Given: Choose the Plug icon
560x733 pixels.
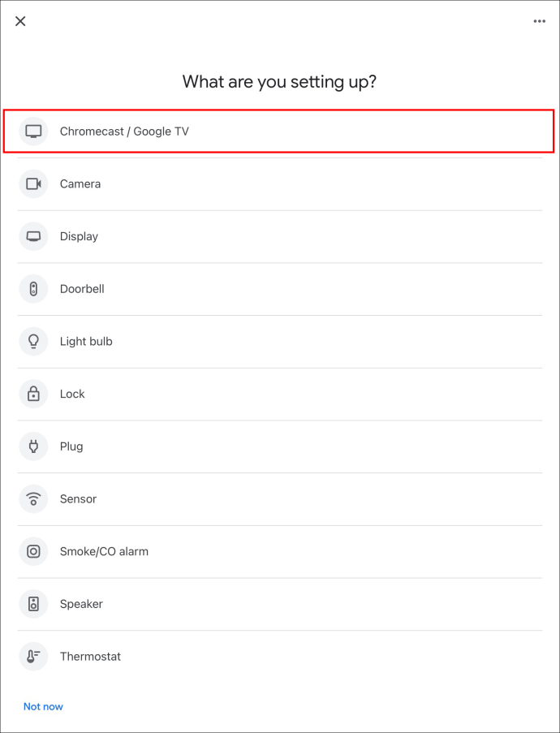Looking at the screenshot, I should (33, 446).
